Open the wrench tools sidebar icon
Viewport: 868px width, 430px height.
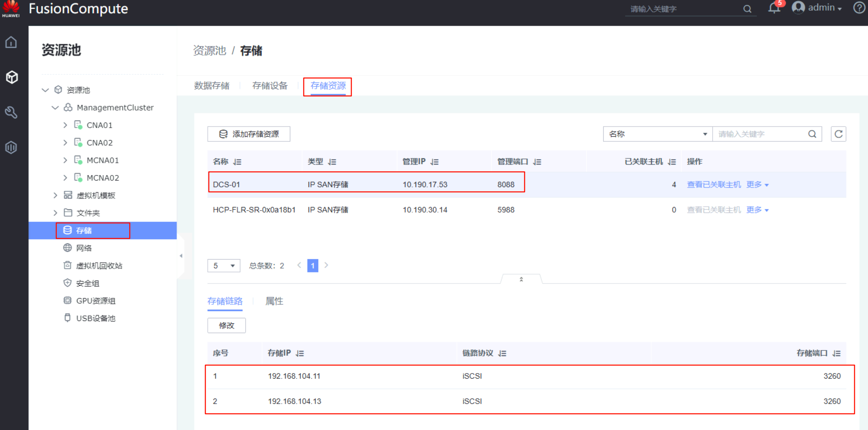pyautogui.click(x=11, y=112)
